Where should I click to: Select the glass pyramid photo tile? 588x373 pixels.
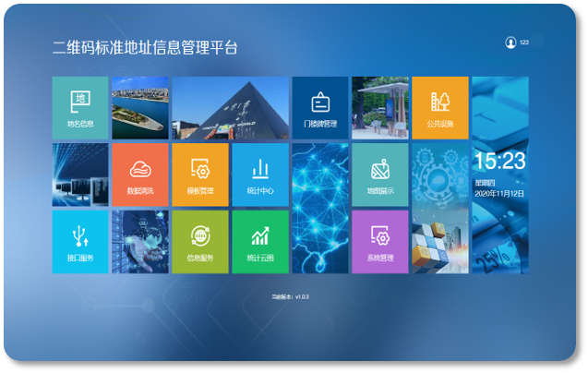230,108
